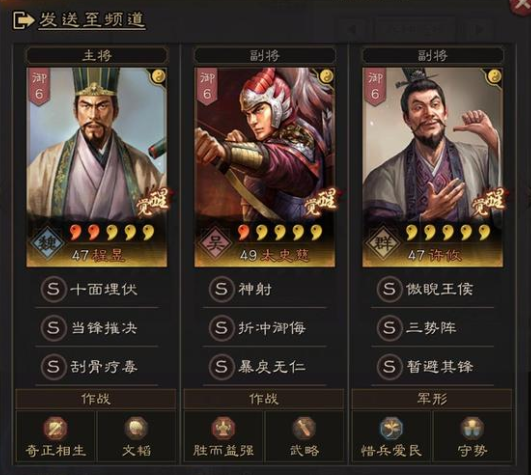Open the 十面埋伏 skill entry
This screenshot has height=475, width=531.
click(x=97, y=289)
